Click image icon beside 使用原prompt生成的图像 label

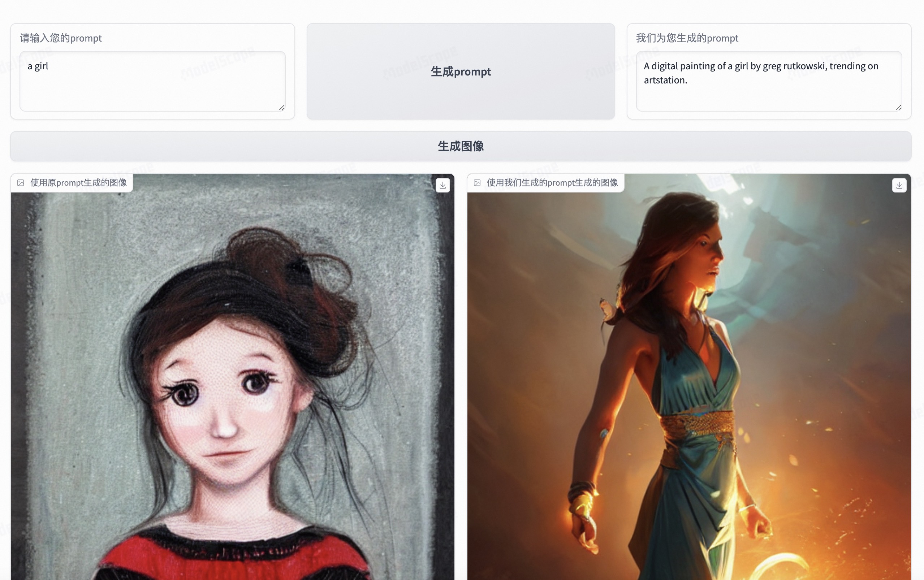point(21,183)
